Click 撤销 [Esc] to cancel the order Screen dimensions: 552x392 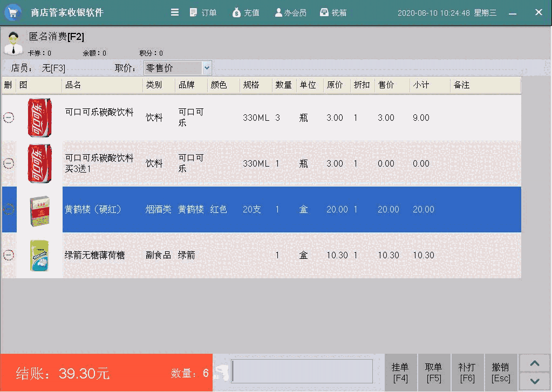coord(501,371)
